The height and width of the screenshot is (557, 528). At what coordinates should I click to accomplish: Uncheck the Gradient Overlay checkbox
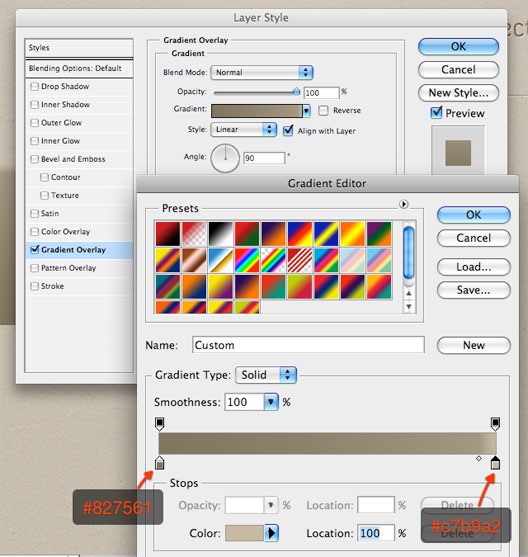(34, 250)
